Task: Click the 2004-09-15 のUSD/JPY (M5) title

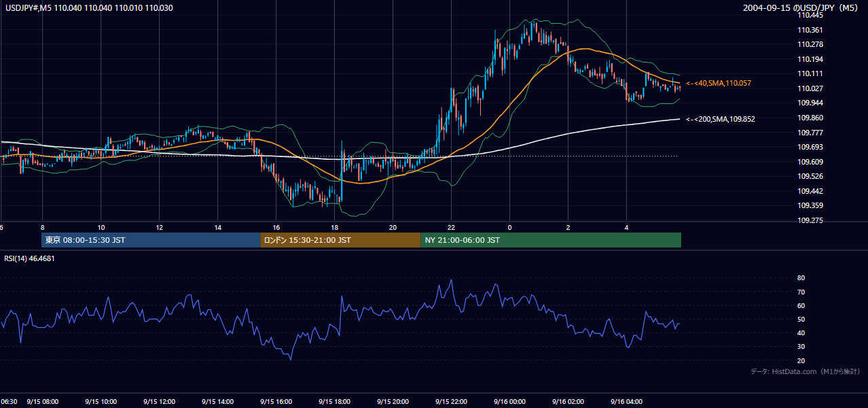Action: [x=801, y=7]
